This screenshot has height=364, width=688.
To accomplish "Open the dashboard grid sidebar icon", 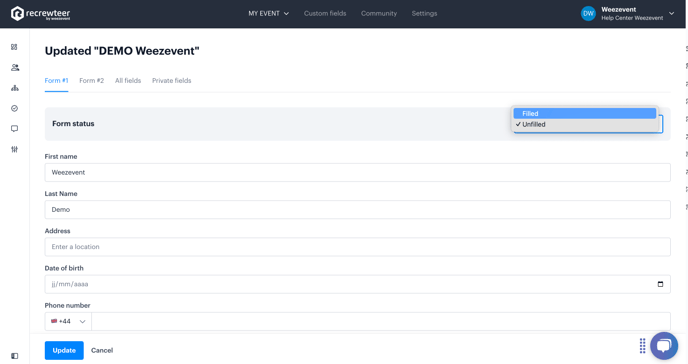I will [14, 47].
